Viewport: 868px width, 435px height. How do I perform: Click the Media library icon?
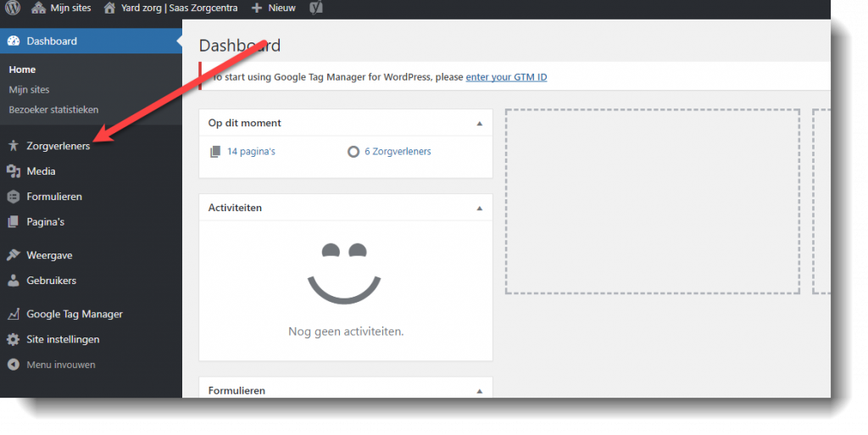coord(14,171)
